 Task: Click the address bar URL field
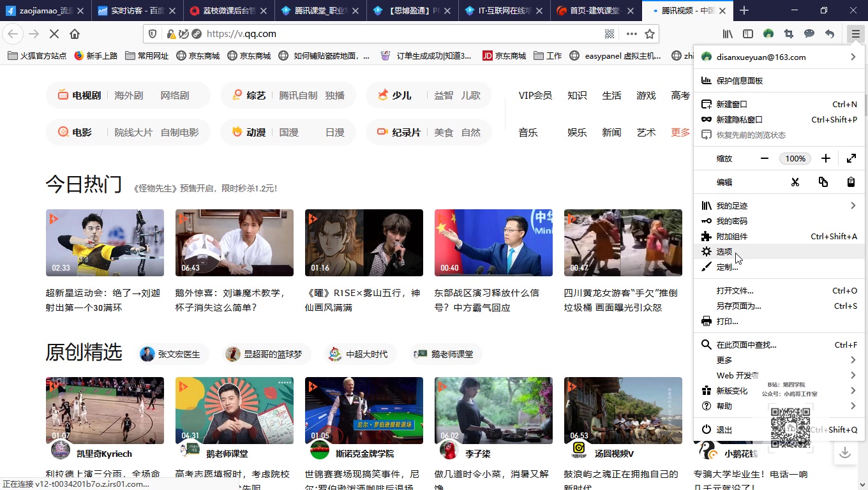[x=402, y=34]
